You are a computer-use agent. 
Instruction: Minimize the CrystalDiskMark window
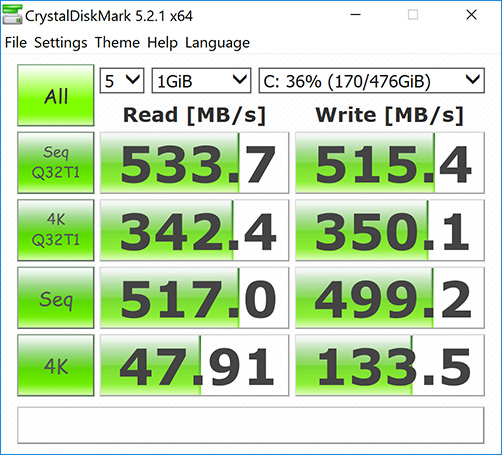click(x=356, y=15)
